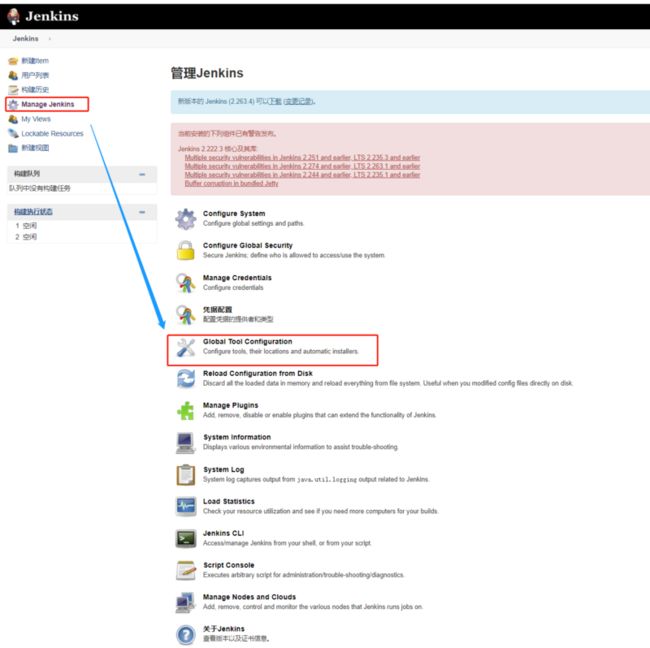This screenshot has height=648, width=650.
Task: Open Configure System title
Action: 234,214
